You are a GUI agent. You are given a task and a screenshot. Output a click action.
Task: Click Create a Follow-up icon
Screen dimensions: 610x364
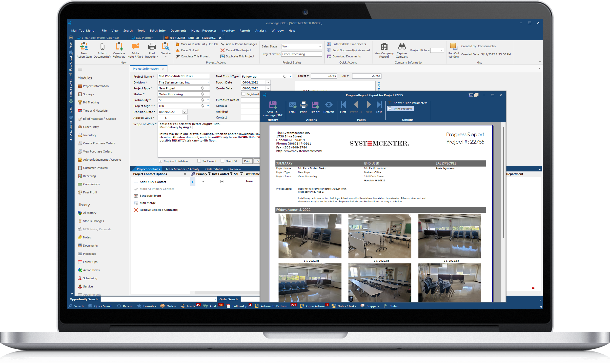pyautogui.click(x=119, y=50)
